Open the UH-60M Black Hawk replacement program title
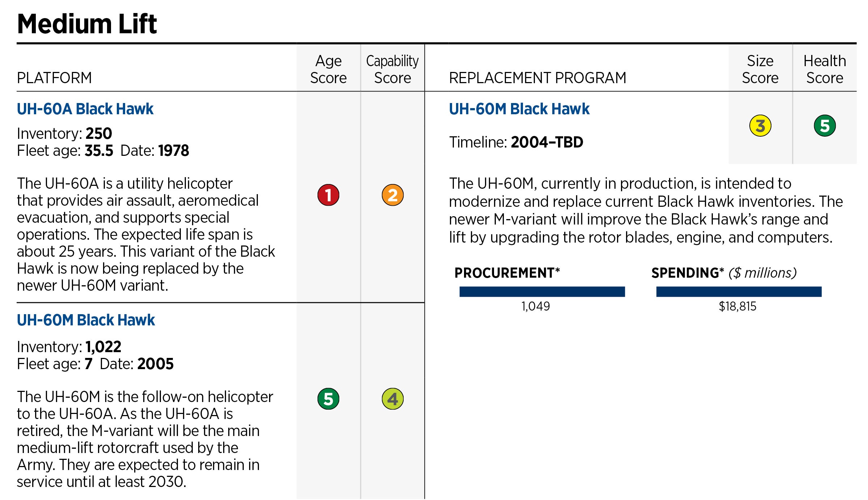The image size is (868, 500). tap(519, 109)
